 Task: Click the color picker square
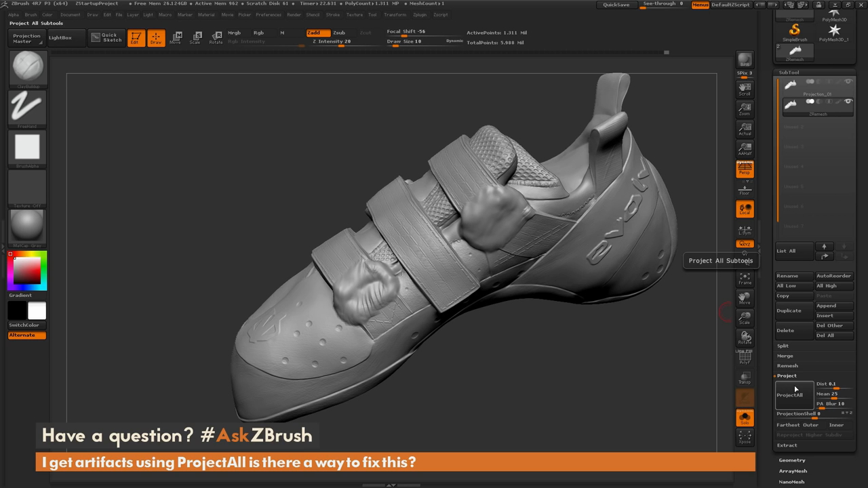pos(28,269)
